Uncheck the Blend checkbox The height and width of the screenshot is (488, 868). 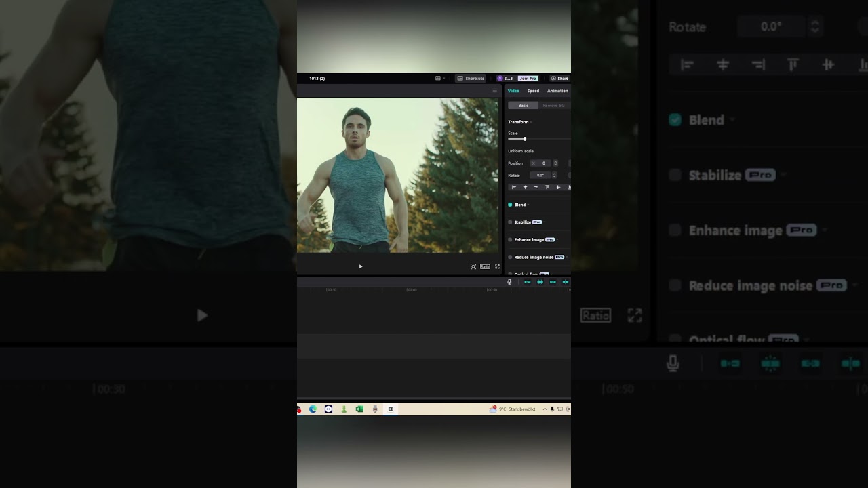510,205
